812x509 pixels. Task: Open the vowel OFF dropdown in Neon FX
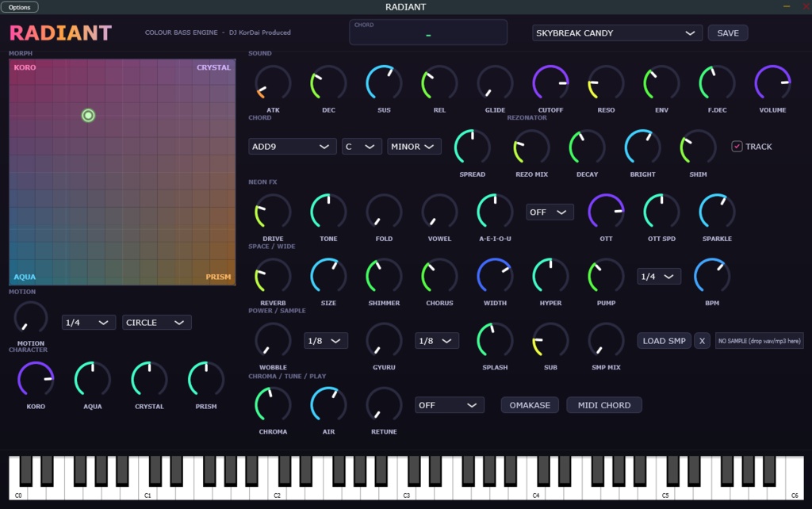click(550, 212)
